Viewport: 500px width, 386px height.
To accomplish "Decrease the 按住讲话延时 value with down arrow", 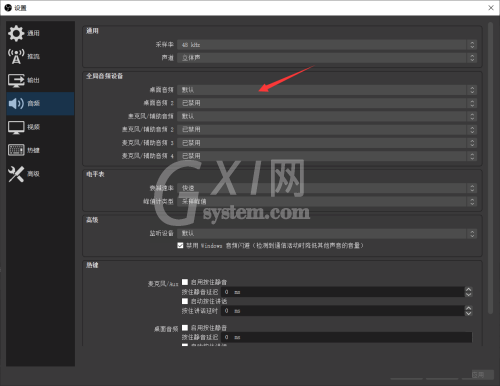I will point(468,313).
